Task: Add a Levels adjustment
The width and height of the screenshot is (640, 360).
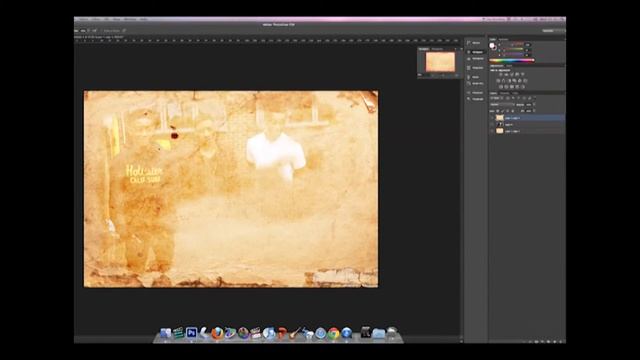Action: (x=506, y=74)
